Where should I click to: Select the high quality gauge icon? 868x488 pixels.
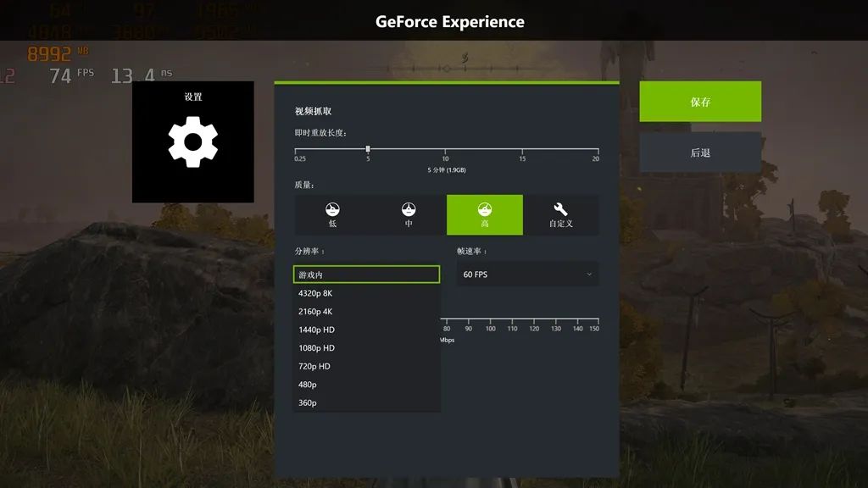click(484, 209)
